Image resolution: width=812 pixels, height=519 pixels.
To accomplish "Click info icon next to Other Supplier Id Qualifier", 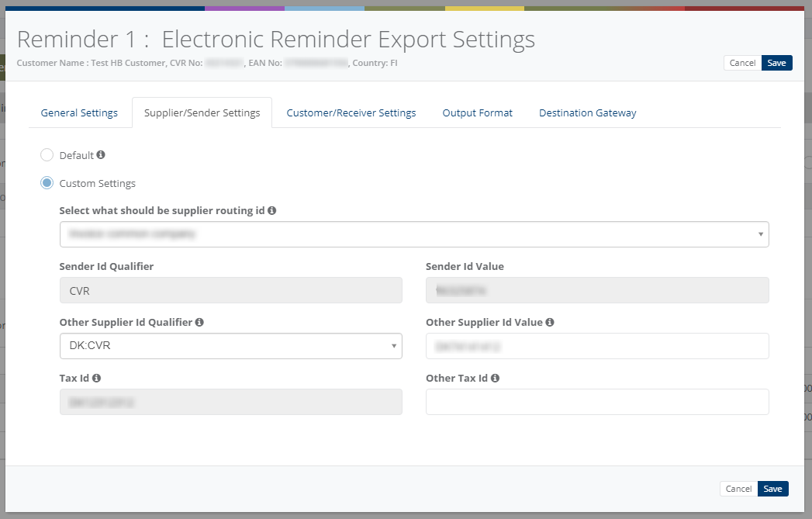I will [x=199, y=322].
